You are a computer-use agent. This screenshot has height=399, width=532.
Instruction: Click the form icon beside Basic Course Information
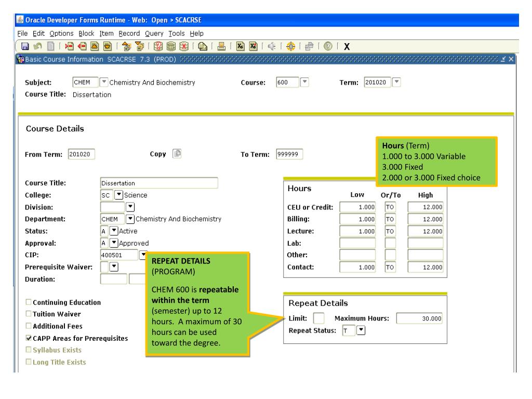[x=21, y=59]
